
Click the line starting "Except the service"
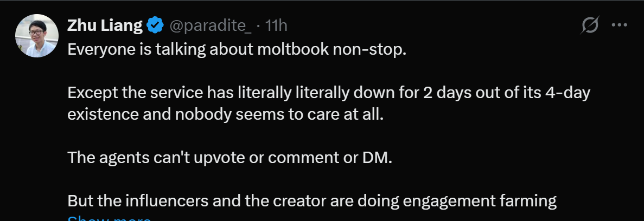tap(328, 93)
